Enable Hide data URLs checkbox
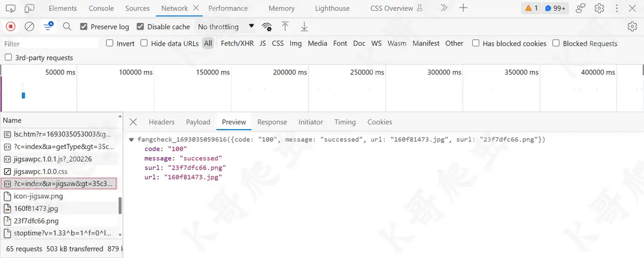Screen dimensions: 644x258 [x=144, y=43]
